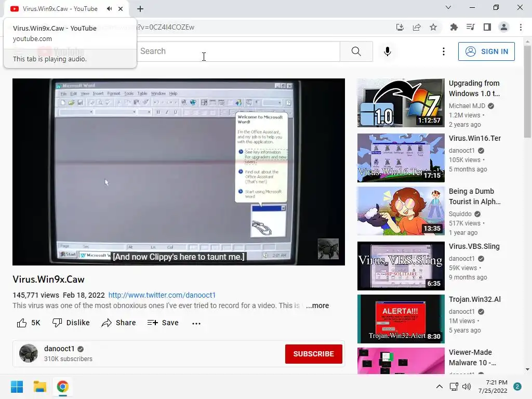Open Viewer-Made Malware 10 thumbnail
The height and width of the screenshot is (399, 532).
click(x=401, y=361)
